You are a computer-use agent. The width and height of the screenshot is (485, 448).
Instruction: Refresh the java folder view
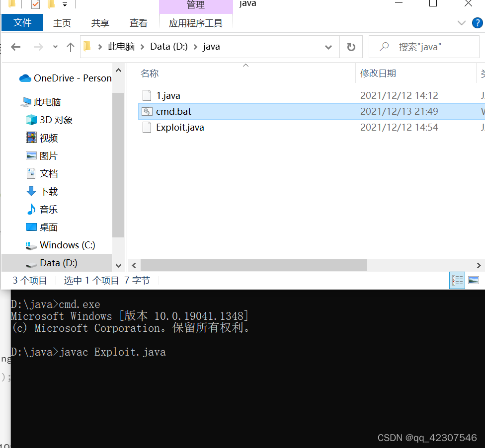click(x=351, y=47)
